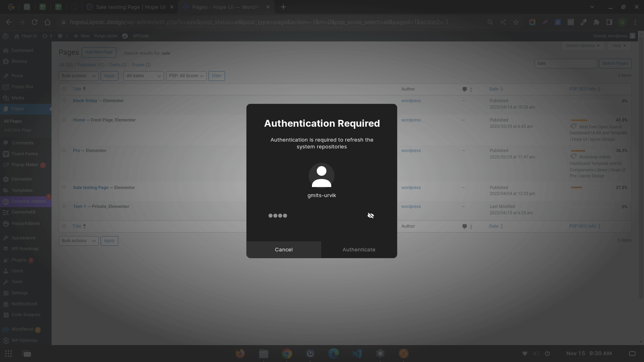Click the power icon in system tray

[547, 354]
